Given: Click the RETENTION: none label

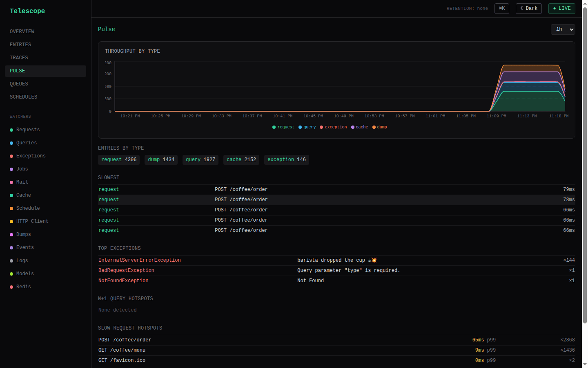Looking at the screenshot, I should [467, 9].
